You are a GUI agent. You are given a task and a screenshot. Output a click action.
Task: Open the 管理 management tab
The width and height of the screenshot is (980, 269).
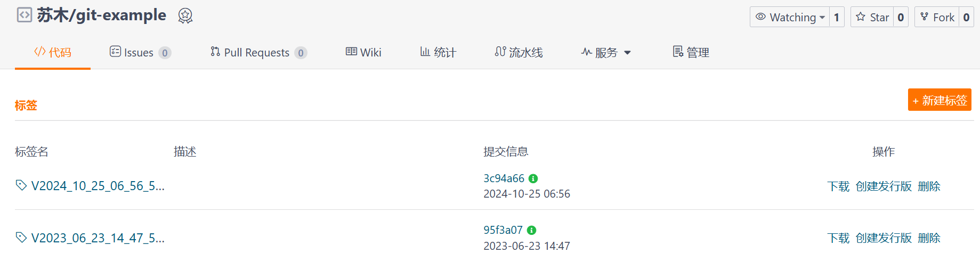(691, 52)
